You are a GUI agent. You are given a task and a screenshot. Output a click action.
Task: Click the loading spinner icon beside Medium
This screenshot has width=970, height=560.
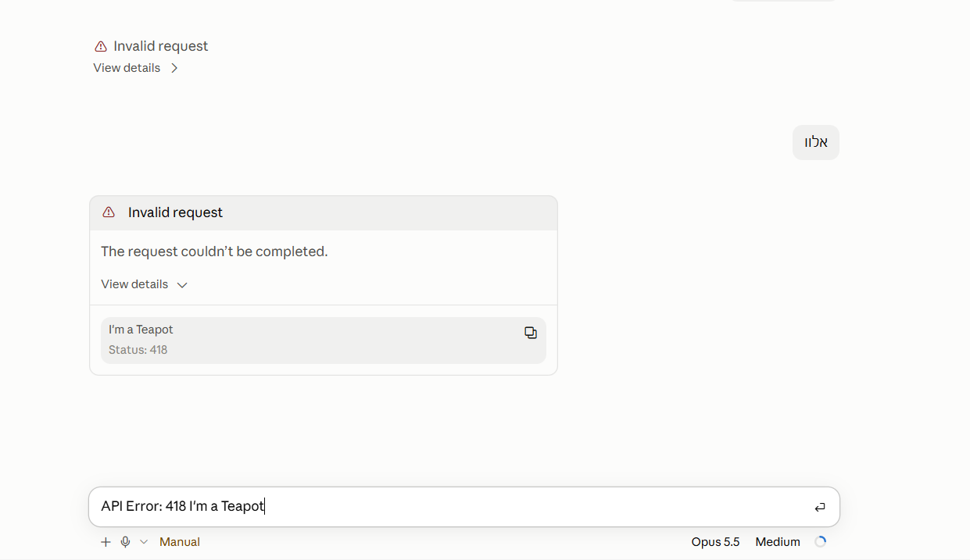point(820,542)
